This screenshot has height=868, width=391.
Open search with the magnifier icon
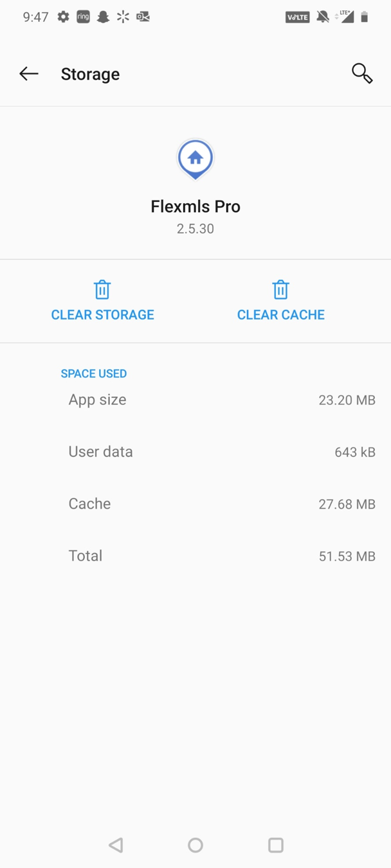tap(362, 73)
